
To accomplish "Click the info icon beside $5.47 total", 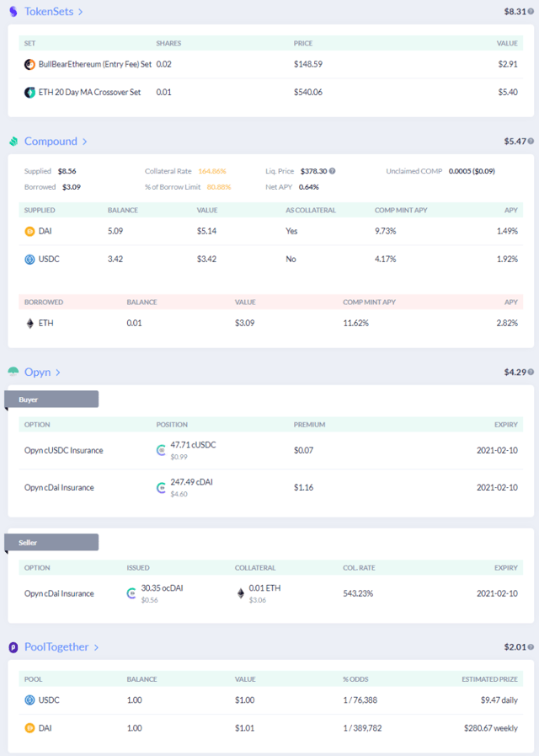I will pyautogui.click(x=531, y=142).
